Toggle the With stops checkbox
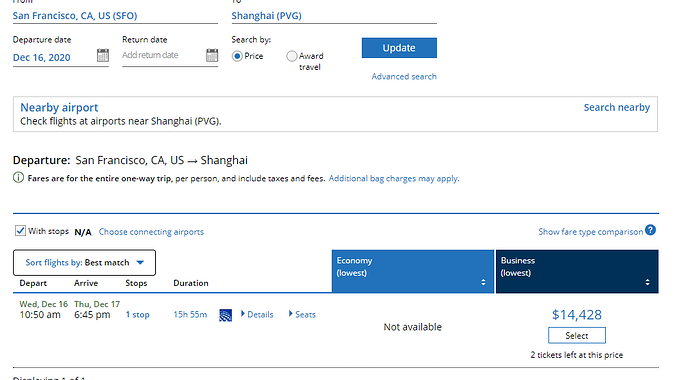Viewport: 690px width, 380px height. [20, 230]
